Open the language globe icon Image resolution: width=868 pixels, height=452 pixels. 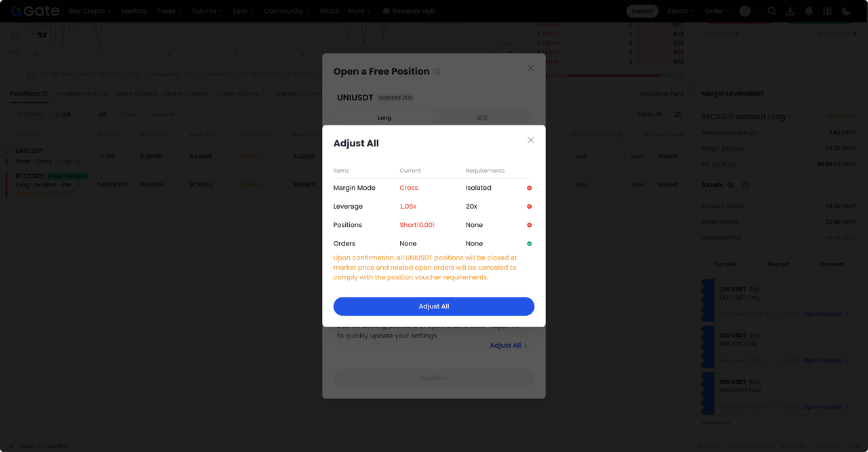(827, 11)
